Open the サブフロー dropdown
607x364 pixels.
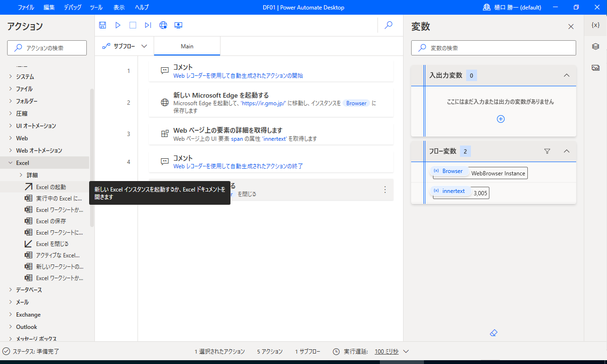[124, 46]
